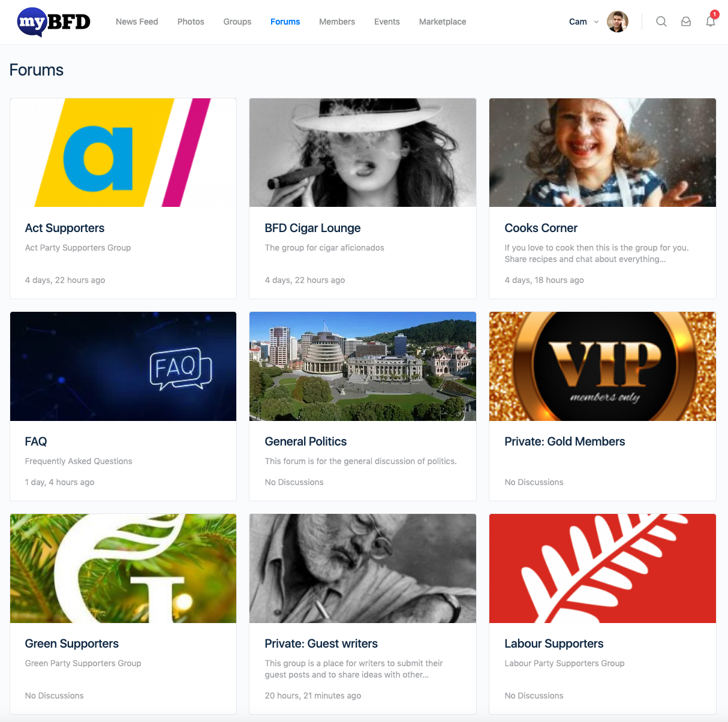Open the Photos menu item
This screenshot has height=722, width=728.
pos(191,22)
